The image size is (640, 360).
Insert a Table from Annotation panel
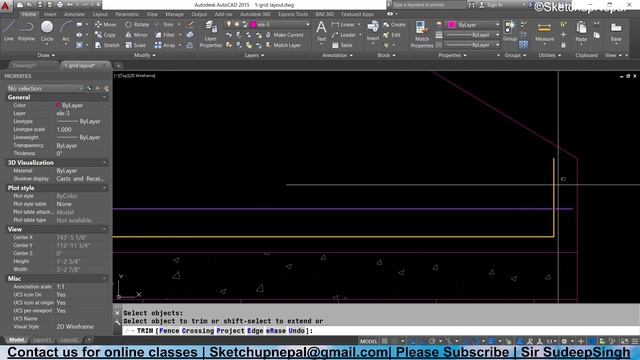click(342, 45)
